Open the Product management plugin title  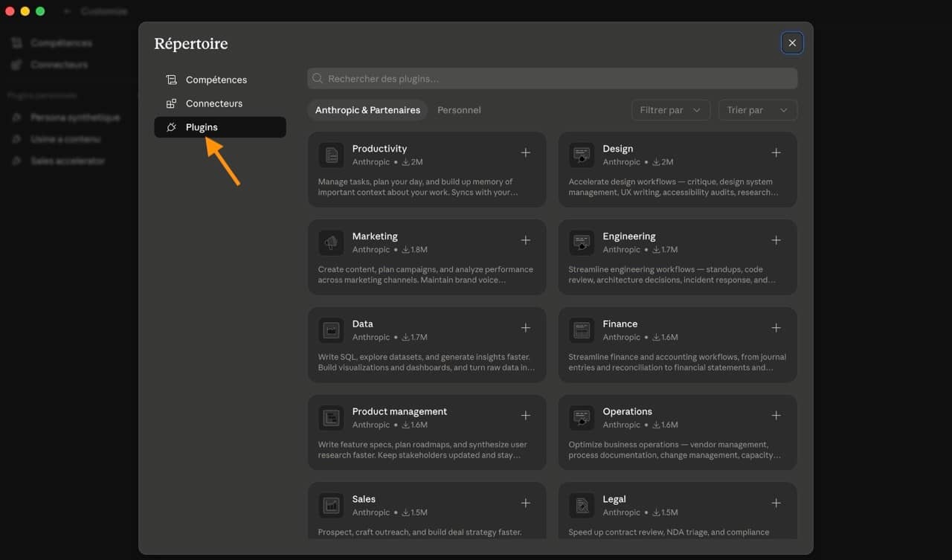pos(399,412)
